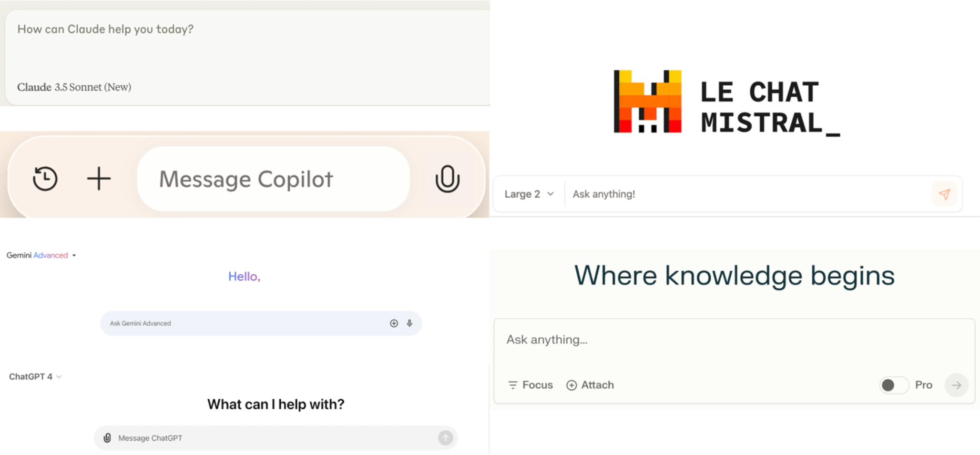Open the ChatGPT 4 model selector
980x455 pixels.
[35, 376]
